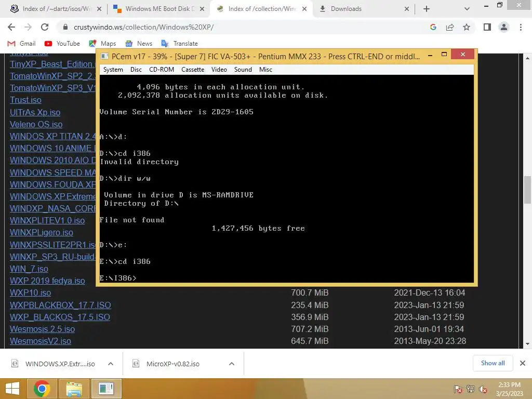Open the WXPBLACKBOX_17.7.ISO link
The height and width of the screenshot is (399, 532).
pyautogui.click(x=60, y=305)
